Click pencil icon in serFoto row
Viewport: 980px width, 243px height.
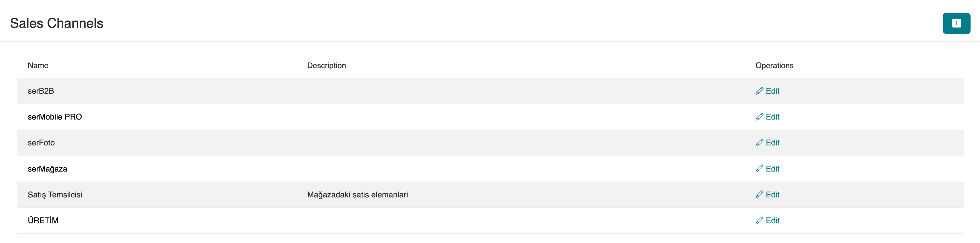[759, 143]
